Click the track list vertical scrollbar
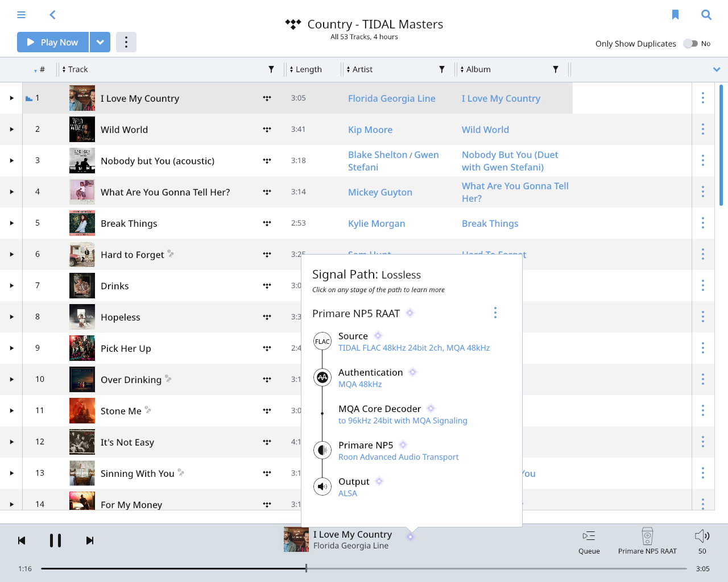728x582 pixels. [721, 145]
